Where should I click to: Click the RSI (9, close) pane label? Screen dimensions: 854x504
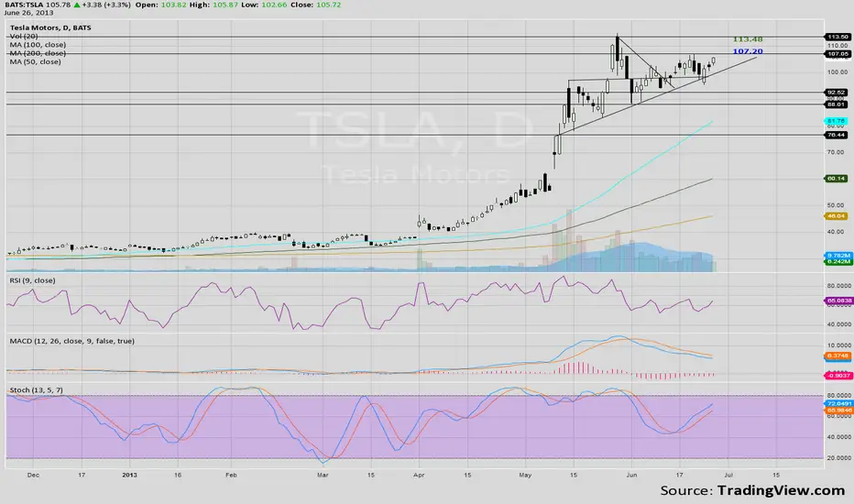click(x=32, y=280)
